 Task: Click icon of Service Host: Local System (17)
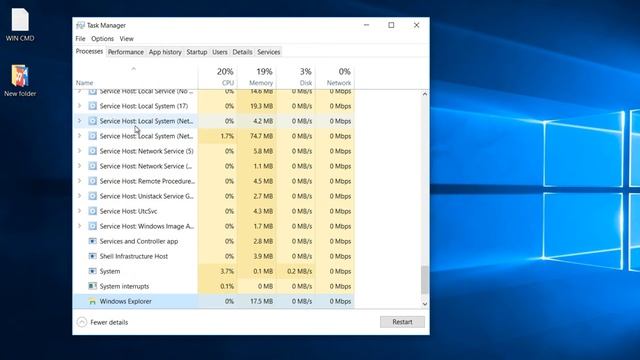coord(93,106)
